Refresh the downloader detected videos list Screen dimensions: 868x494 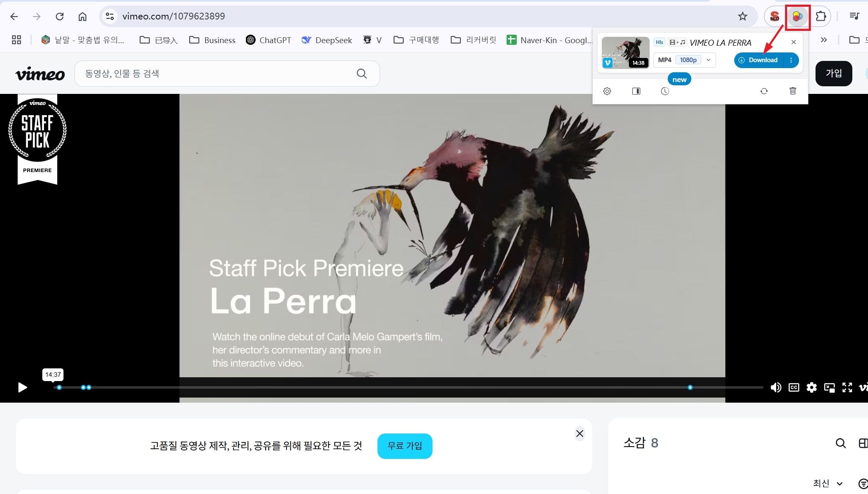(x=764, y=91)
